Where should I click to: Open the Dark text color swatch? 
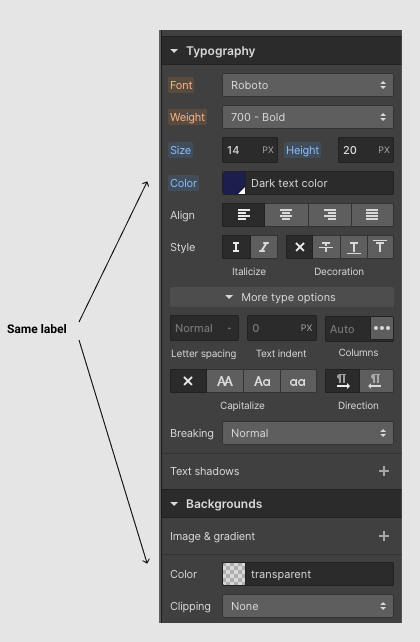click(x=234, y=183)
